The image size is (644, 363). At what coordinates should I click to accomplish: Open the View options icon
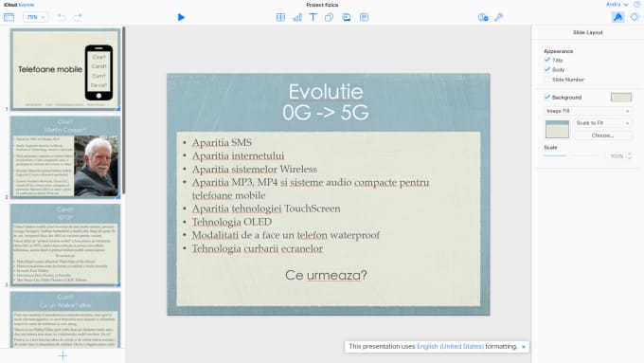click(9, 17)
